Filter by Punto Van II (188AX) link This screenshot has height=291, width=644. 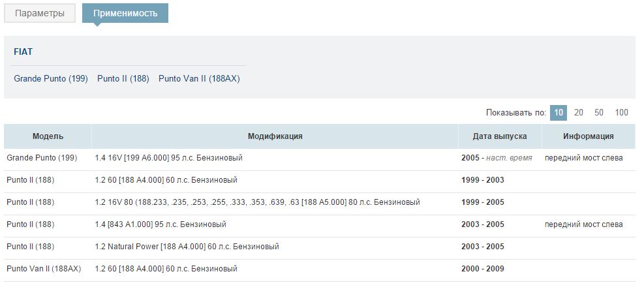tap(199, 78)
